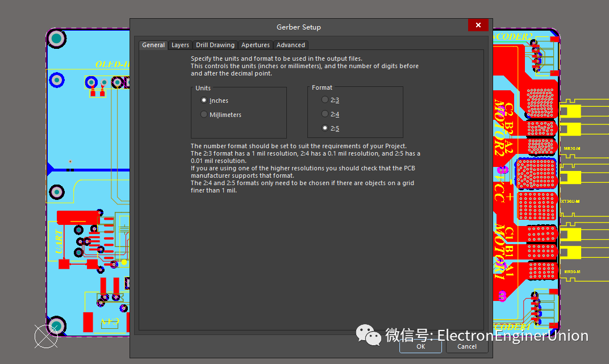Close the Gerber Setup window
This screenshot has width=609, height=364.
(x=478, y=26)
